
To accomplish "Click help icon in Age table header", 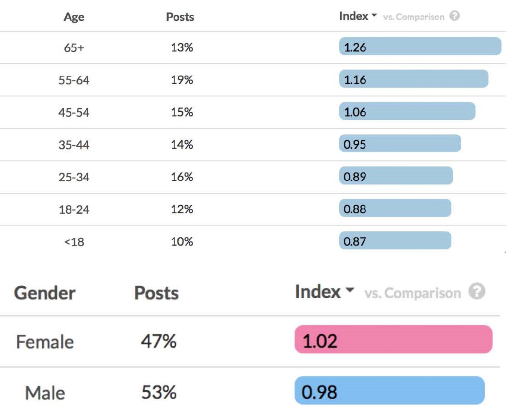I will tap(454, 16).
